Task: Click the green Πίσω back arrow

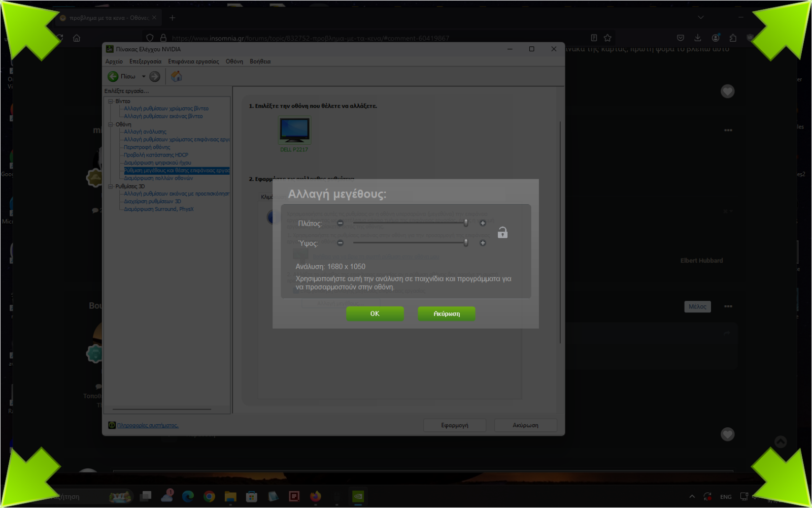Action: tap(113, 76)
